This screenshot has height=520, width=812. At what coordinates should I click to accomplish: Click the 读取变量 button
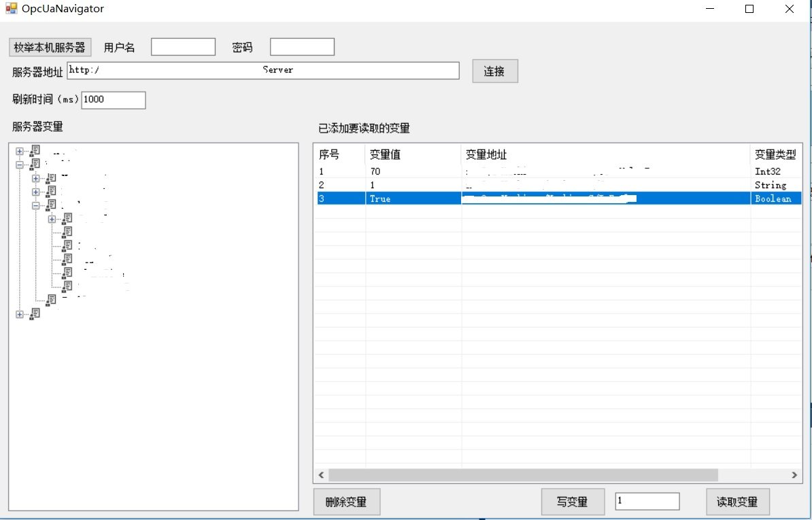click(737, 502)
